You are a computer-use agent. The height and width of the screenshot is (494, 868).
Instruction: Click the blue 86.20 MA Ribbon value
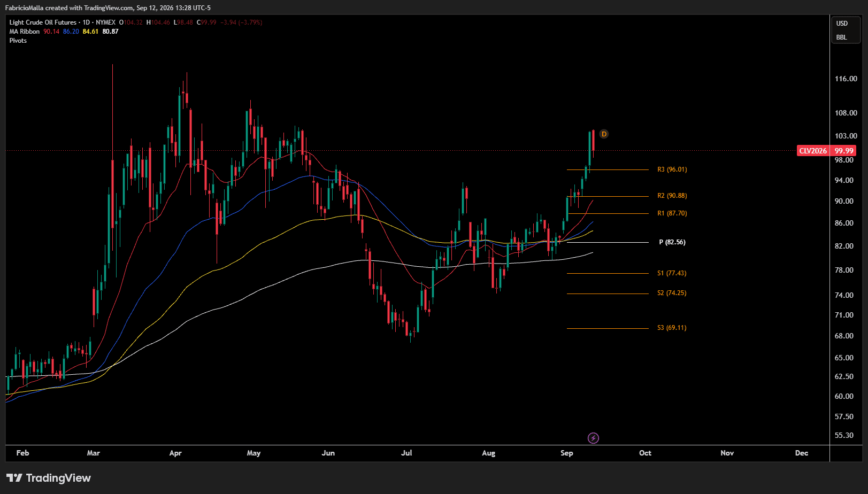point(71,32)
